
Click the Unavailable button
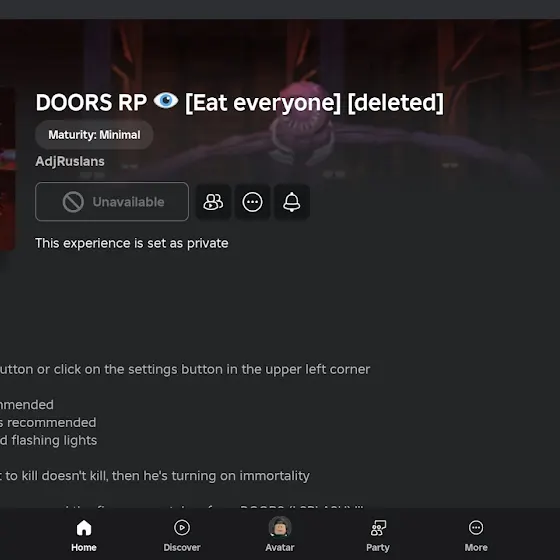pos(112,202)
